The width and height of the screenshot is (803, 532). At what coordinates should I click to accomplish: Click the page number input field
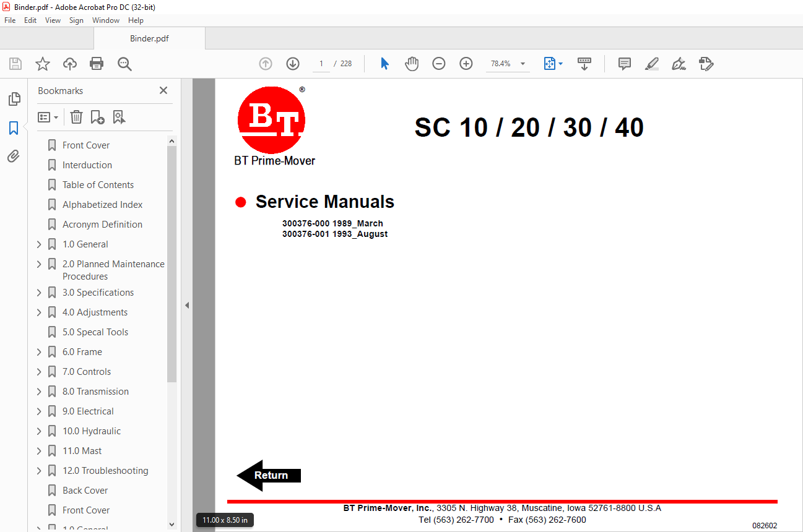pyautogui.click(x=321, y=64)
